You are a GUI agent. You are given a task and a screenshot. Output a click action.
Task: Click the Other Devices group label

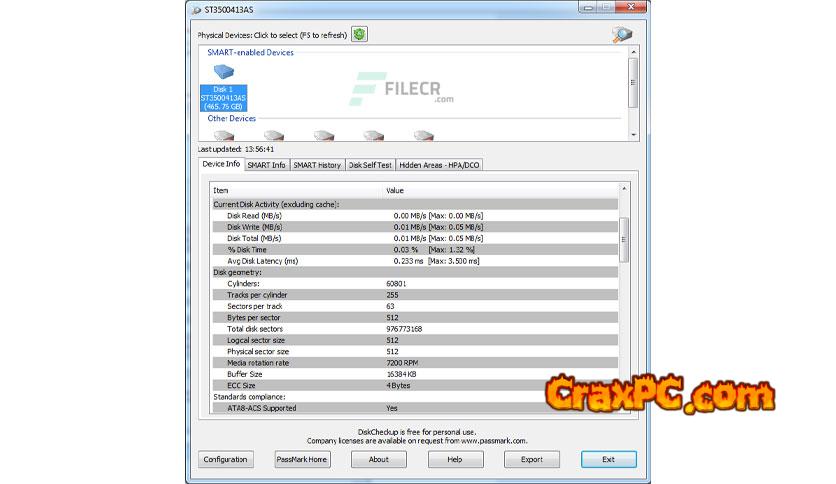coord(231,118)
